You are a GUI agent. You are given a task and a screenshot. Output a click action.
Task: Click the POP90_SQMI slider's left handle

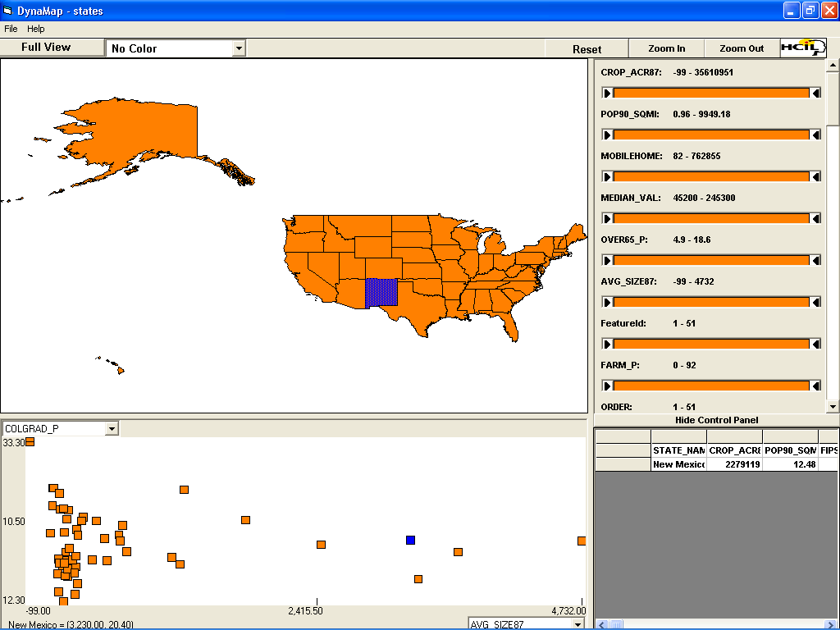(607, 135)
